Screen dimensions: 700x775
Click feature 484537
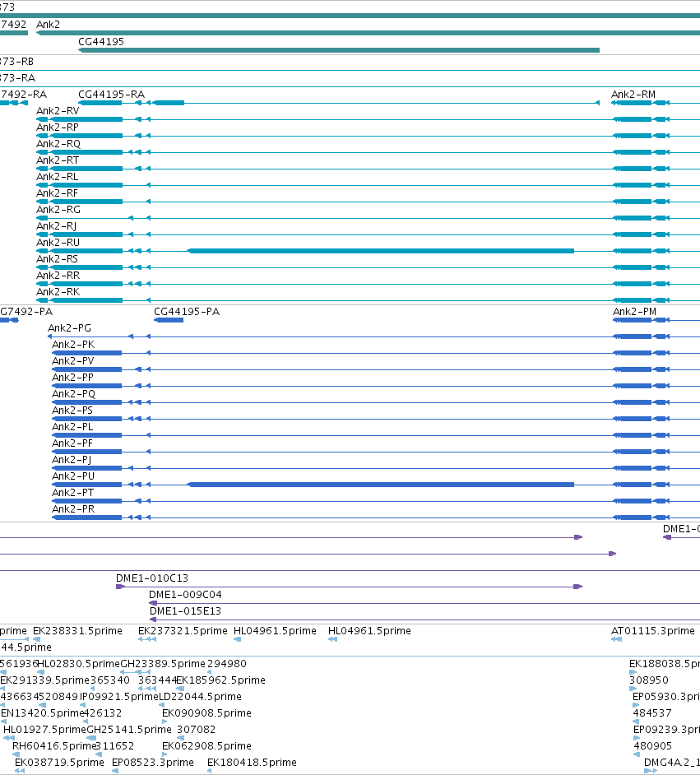(x=652, y=713)
